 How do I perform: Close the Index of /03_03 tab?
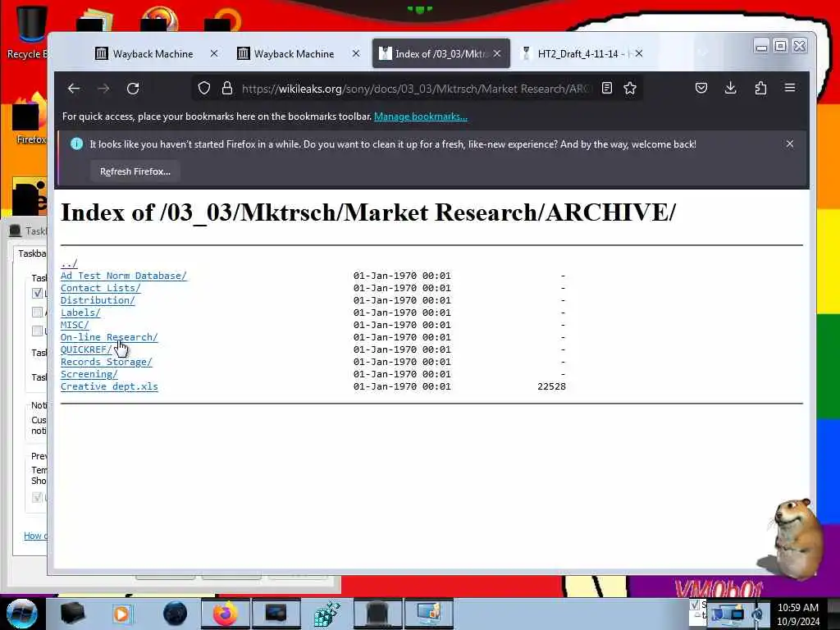coord(497,53)
